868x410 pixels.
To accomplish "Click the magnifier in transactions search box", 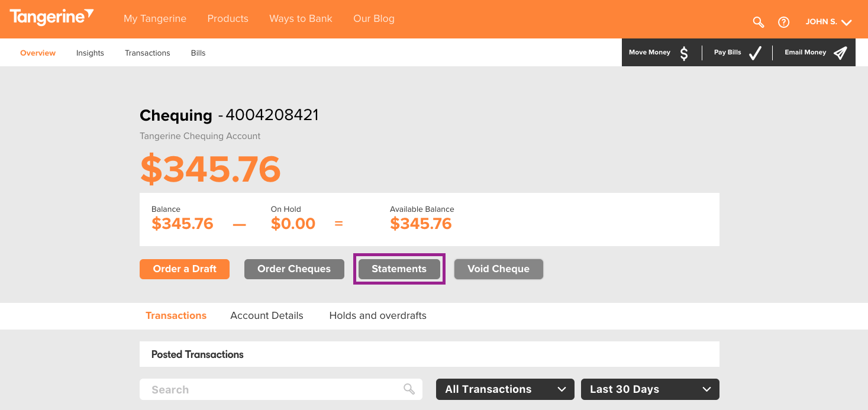I will (409, 389).
